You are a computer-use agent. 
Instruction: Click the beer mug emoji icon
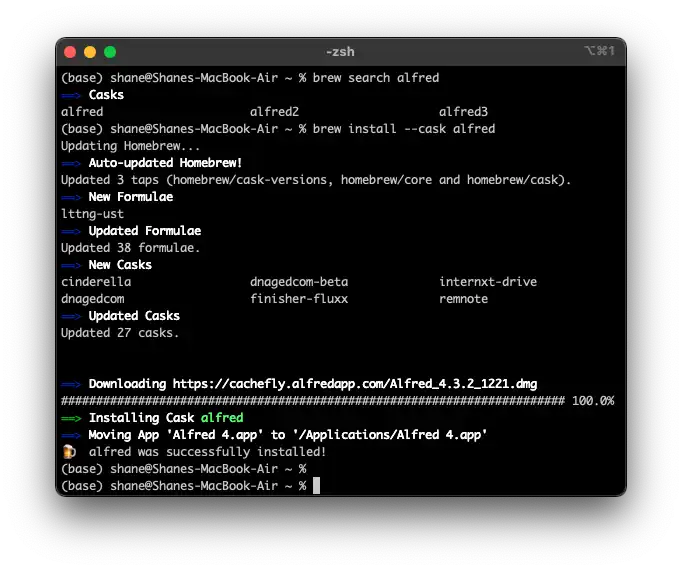pos(69,452)
